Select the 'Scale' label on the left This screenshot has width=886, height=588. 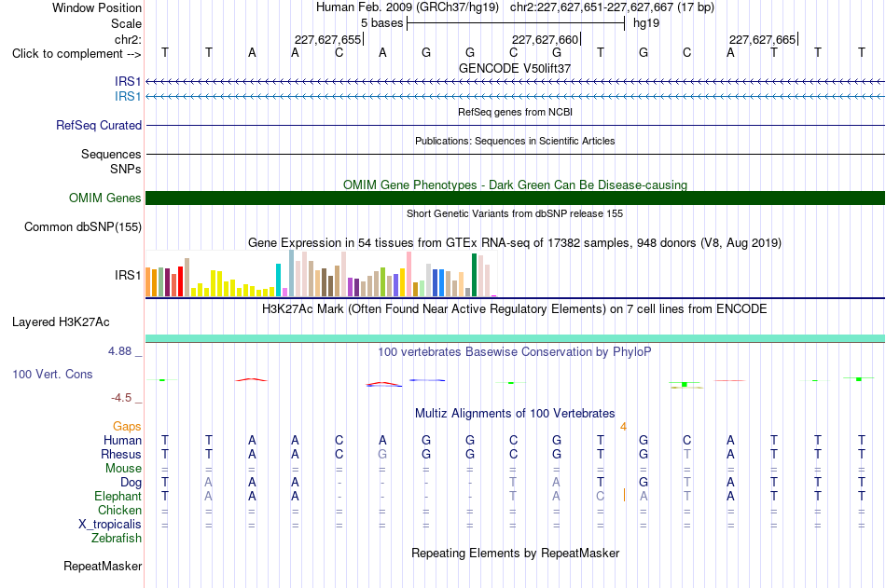pos(126,23)
